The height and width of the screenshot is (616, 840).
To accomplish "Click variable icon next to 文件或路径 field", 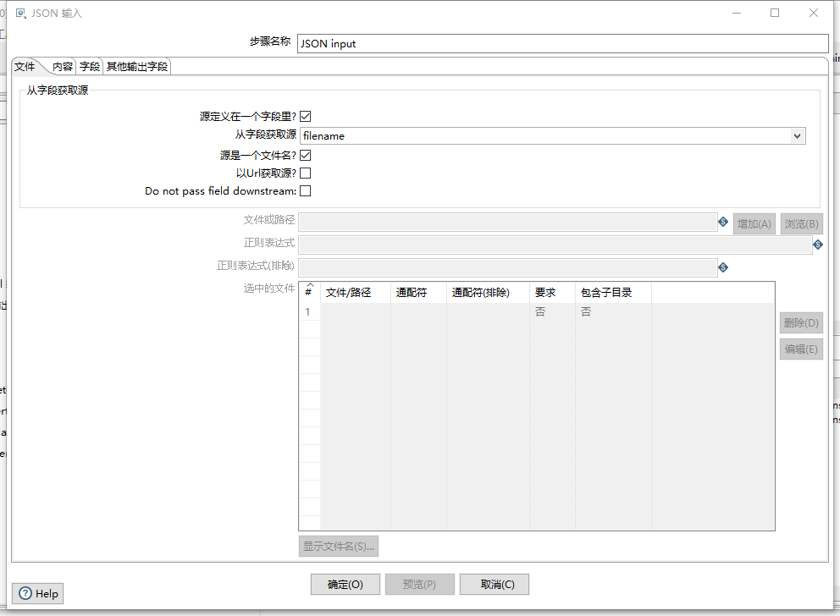I will coord(723,223).
